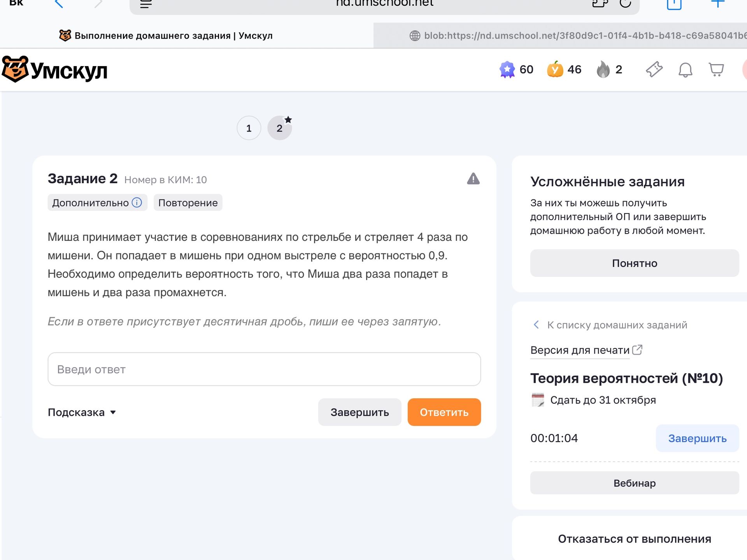Select task number 2 with star
747x560 pixels.
pos(280,128)
